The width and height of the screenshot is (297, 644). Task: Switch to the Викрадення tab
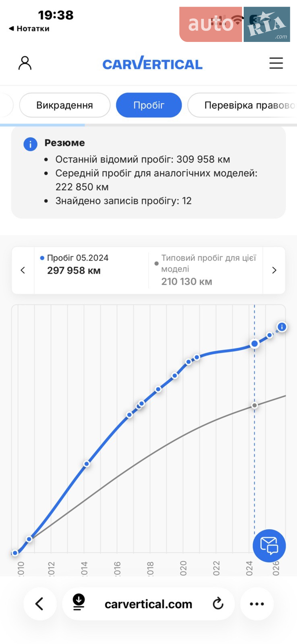tap(65, 105)
